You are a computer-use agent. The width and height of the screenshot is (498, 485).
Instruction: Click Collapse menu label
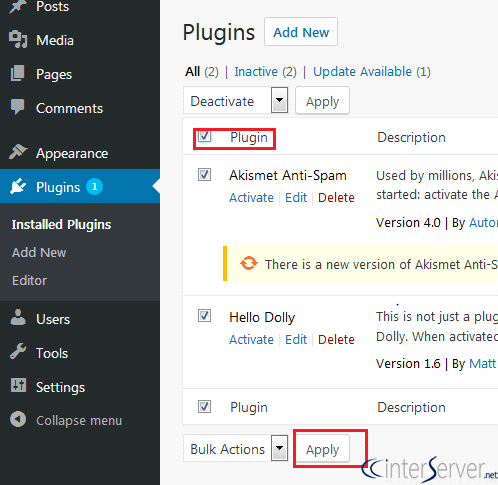click(x=79, y=420)
